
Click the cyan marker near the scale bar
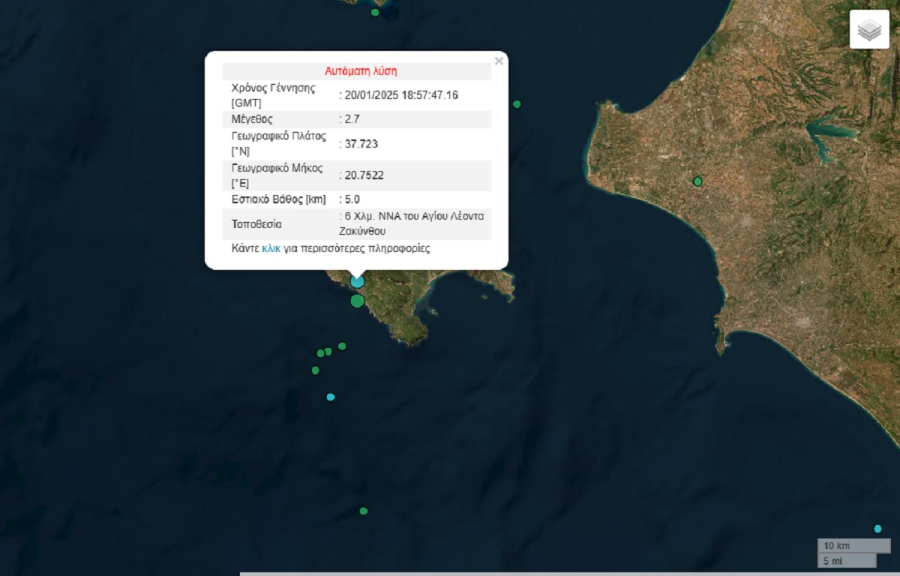tap(878, 528)
